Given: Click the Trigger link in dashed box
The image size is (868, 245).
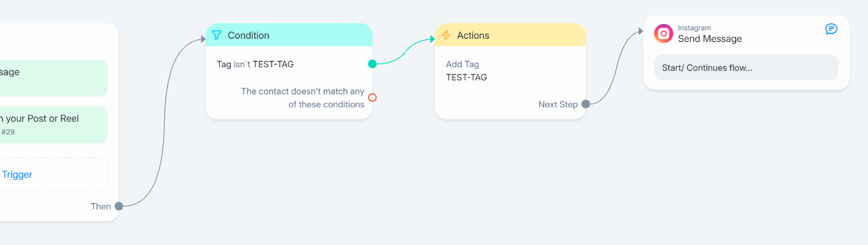Looking at the screenshot, I should coord(17,175).
